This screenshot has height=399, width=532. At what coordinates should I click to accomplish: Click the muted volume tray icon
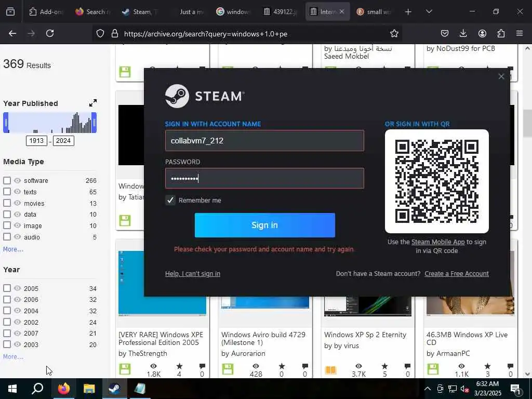click(x=465, y=389)
